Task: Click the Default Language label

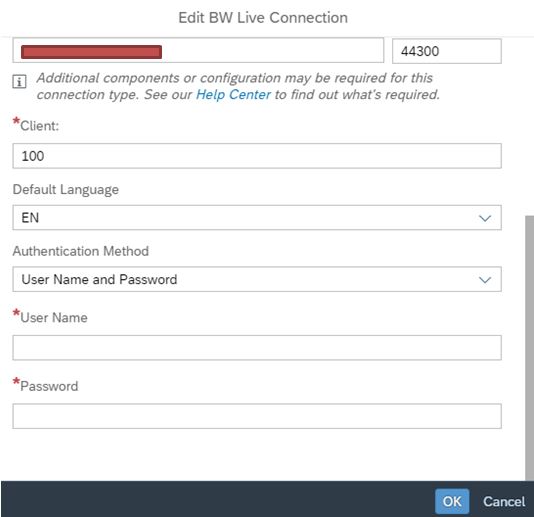Action: click(x=66, y=189)
